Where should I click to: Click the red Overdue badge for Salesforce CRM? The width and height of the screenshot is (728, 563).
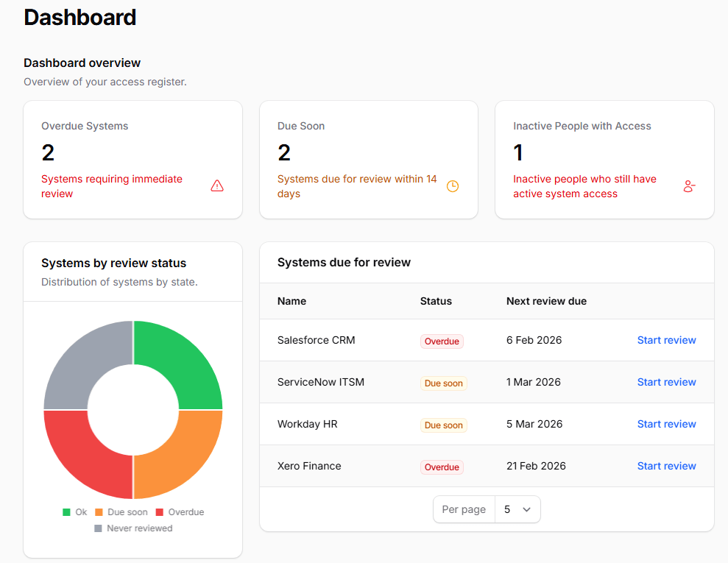pyautogui.click(x=442, y=341)
